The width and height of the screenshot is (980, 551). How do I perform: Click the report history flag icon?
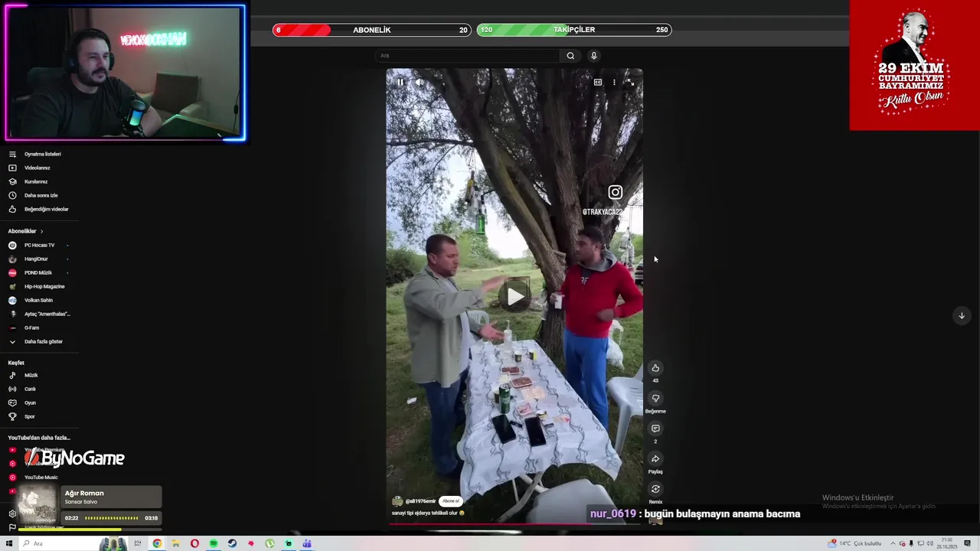coord(12,527)
